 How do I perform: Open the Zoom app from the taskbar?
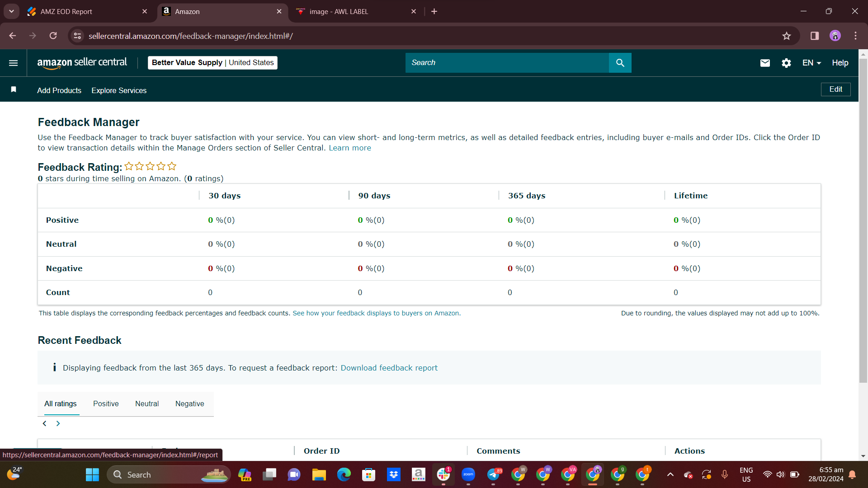[x=468, y=474]
